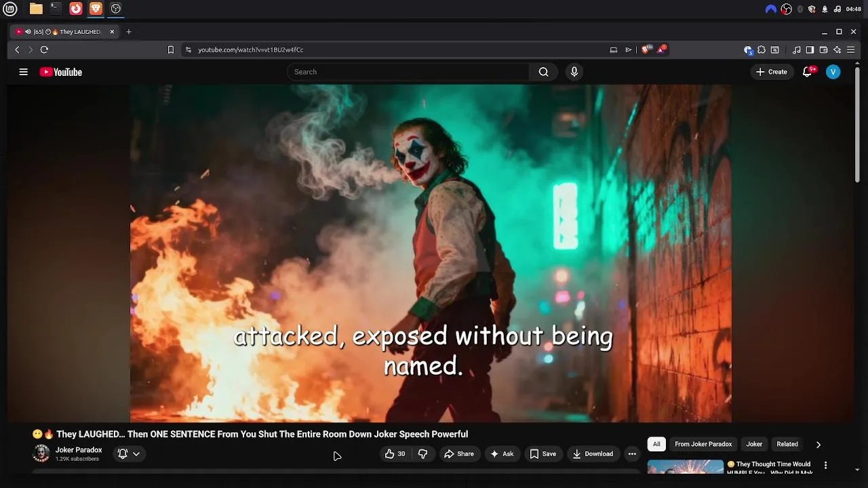Viewport: 868px width, 488px height.
Task: Click the search magnifier button
Action: (543, 72)
